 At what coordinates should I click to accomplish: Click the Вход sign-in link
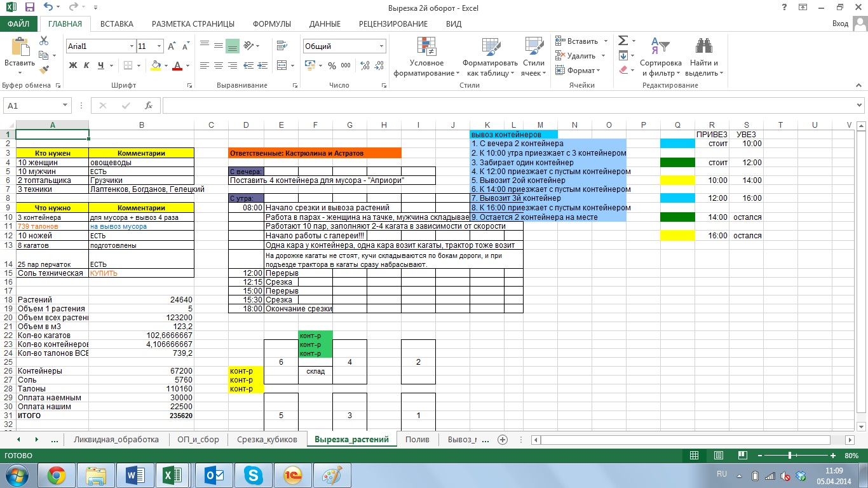tap(840, 24)
